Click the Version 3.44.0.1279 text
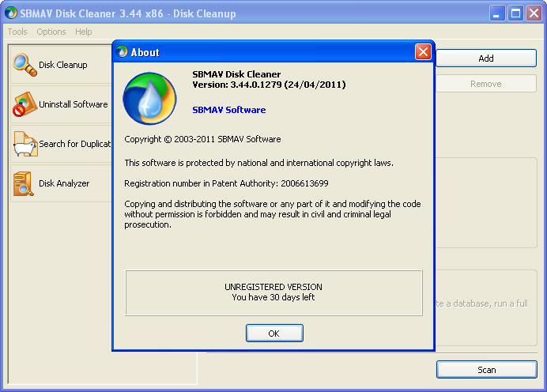This screenshot has height=392, width=547. point(269,85)
